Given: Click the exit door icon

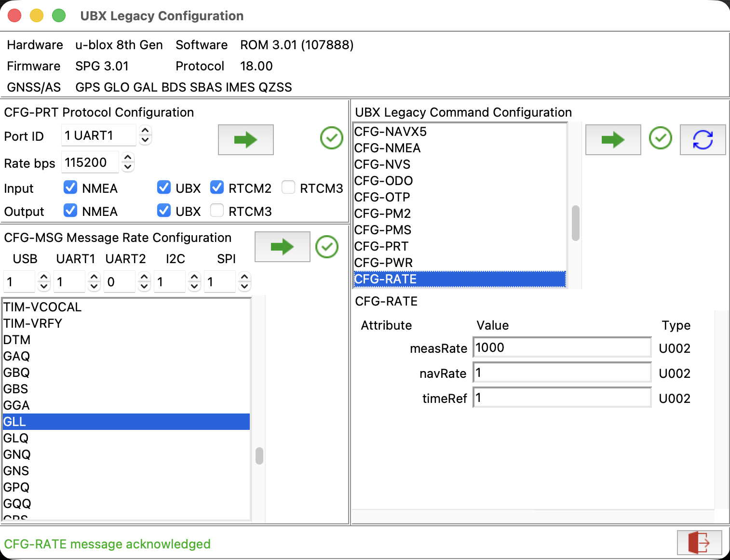Looking at the screenshot, I should (x=699, y=543).
